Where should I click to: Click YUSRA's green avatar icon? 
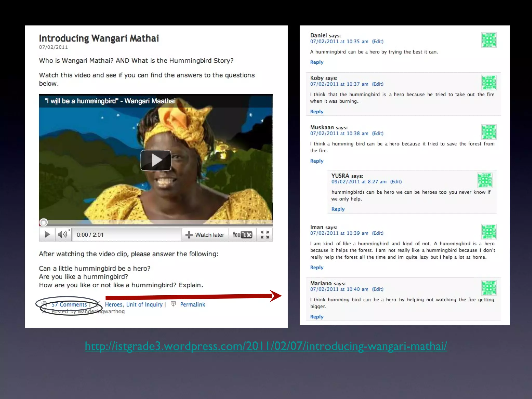click(485, 180)
